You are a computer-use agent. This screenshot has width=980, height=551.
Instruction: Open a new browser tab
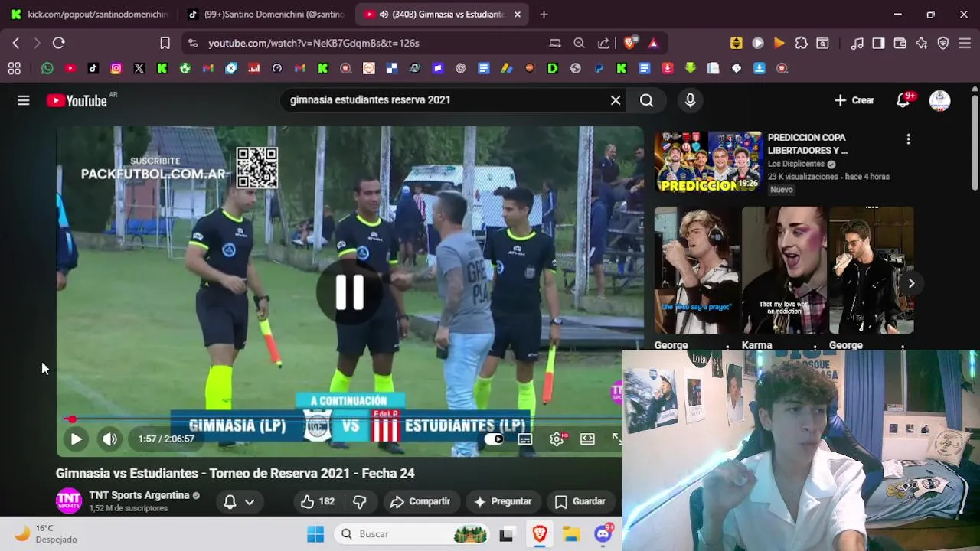point(544,14)
